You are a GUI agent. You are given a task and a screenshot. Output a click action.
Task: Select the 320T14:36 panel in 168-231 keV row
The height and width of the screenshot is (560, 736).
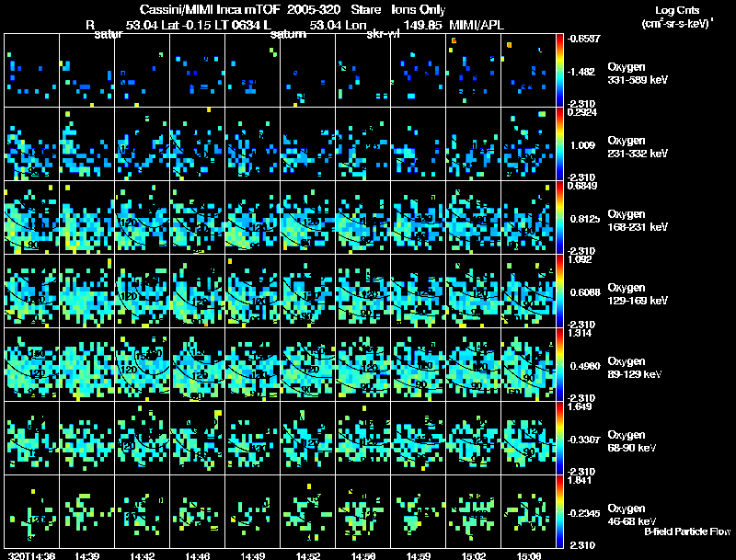click(x=32, y=217)
